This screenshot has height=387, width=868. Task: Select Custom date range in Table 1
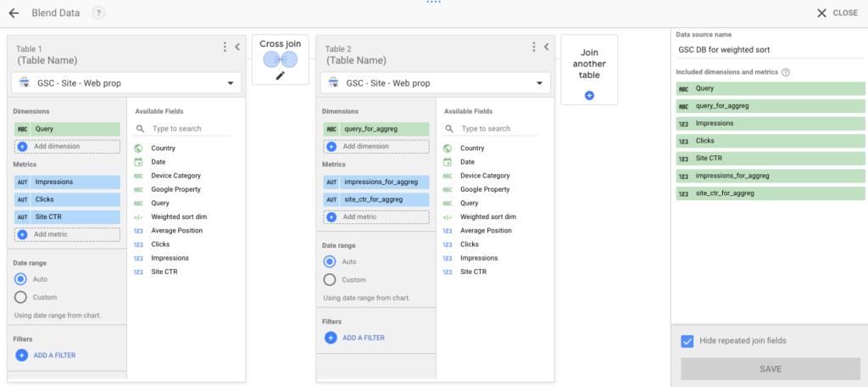20,297
